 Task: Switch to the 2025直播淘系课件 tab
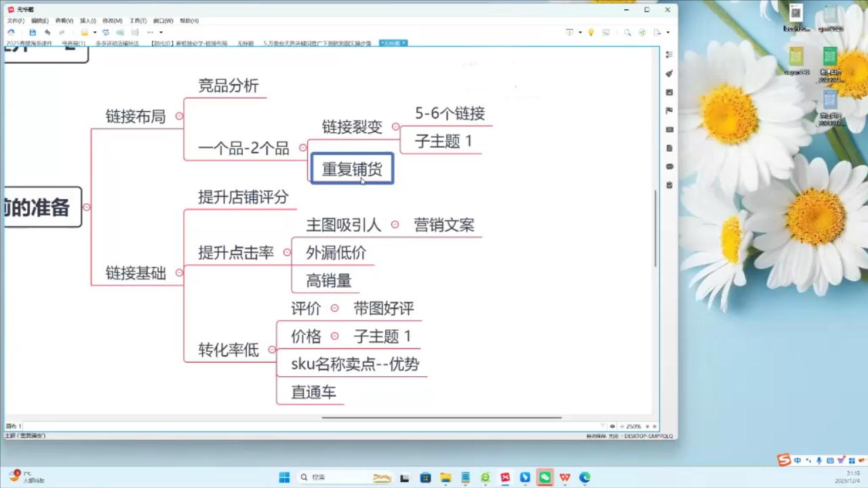[29, 43]
